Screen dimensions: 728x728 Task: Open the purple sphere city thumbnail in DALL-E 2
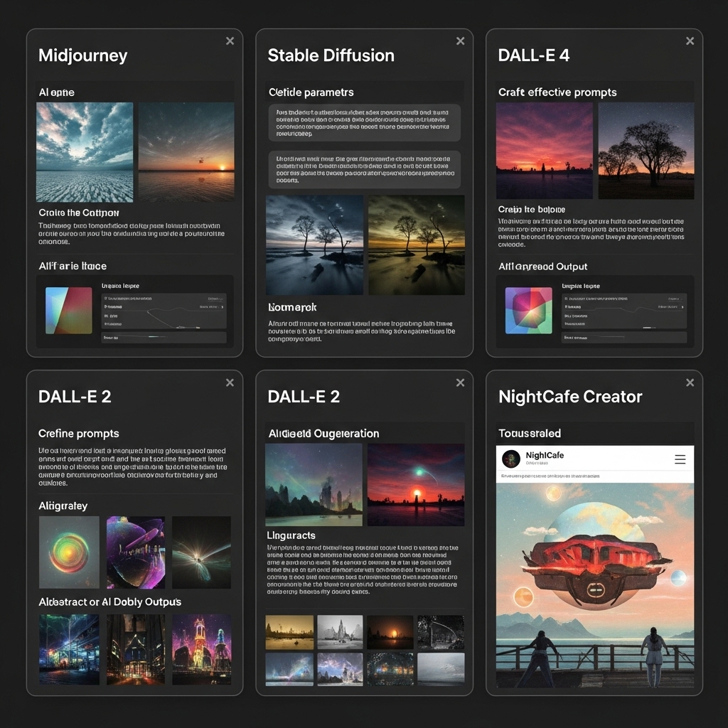136,552
